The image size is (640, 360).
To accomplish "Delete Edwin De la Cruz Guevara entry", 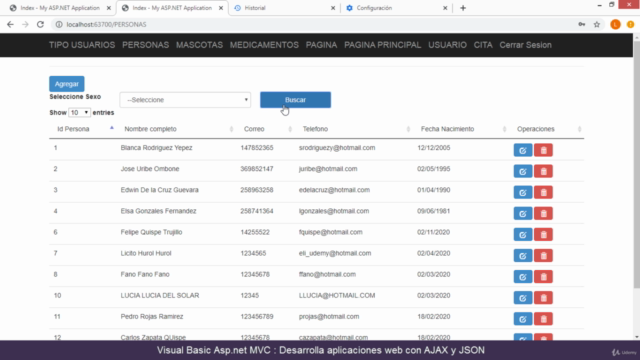I will point(543,192).
